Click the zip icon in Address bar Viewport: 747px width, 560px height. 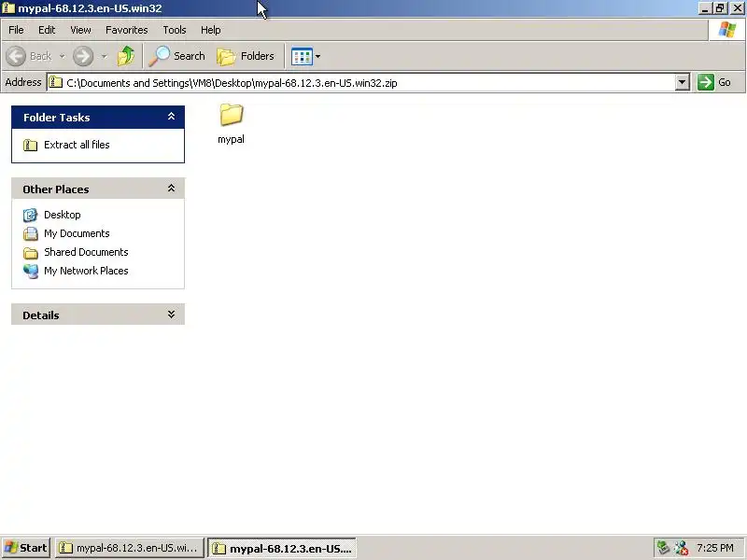pos(56,82)
